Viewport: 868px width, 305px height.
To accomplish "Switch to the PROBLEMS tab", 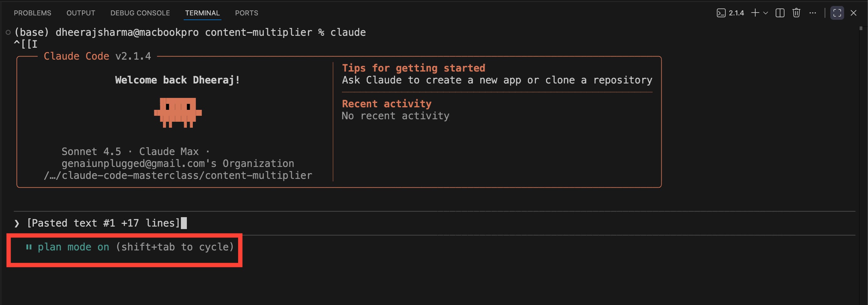I will 32,13.
